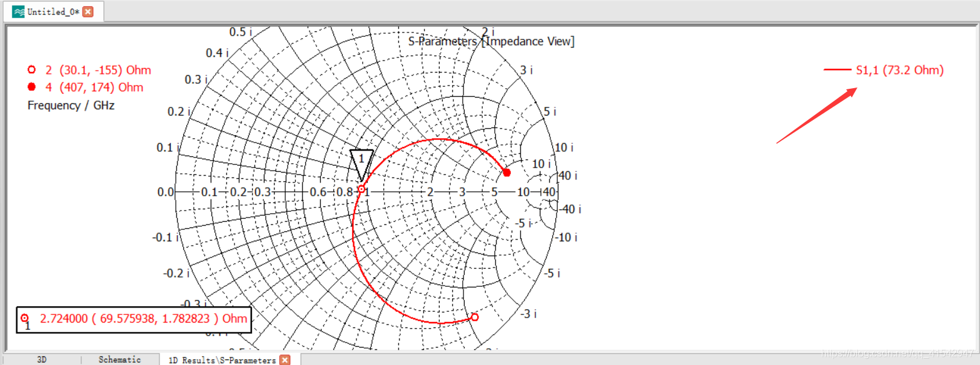This screenshot has height=365, width=980.
Task: Click the red S1,1 legend line sample
Action: coord(837,70)
